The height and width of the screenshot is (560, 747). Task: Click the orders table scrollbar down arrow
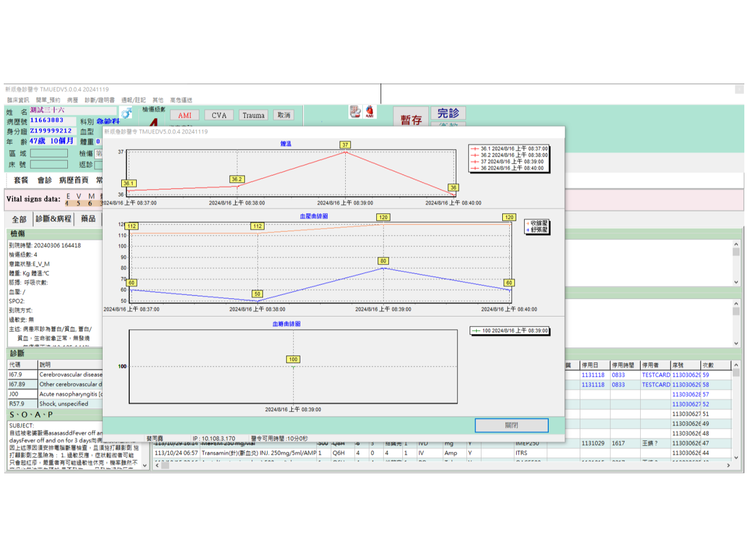coord(736,457)
